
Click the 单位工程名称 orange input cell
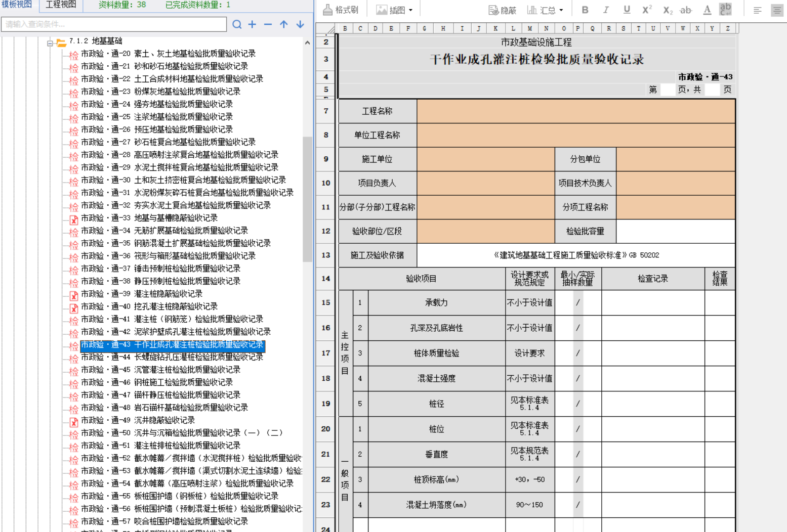coord(576,135)
